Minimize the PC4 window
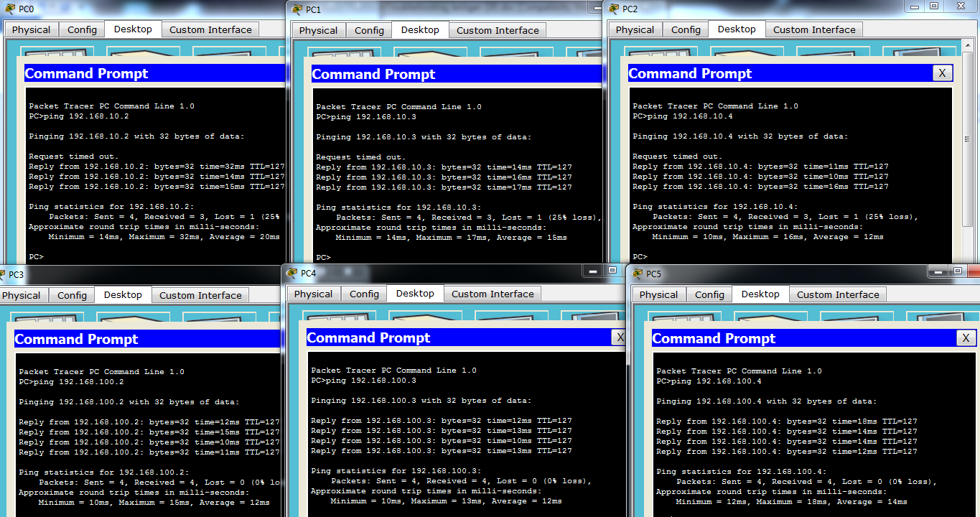Image resolution: width=980 pixels, height=517 pixels. 592,271
